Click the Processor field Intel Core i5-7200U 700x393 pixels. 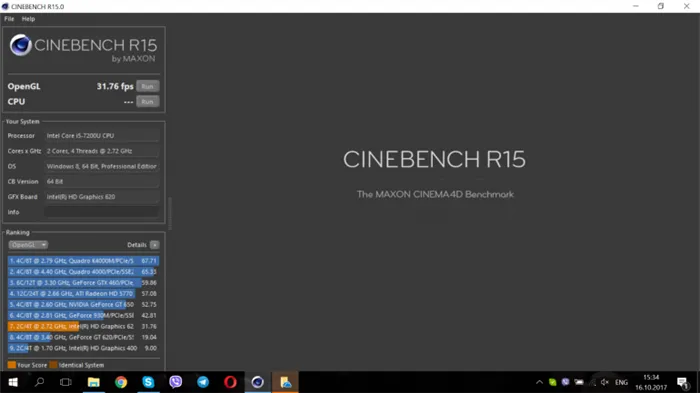(x=102, y=136)
